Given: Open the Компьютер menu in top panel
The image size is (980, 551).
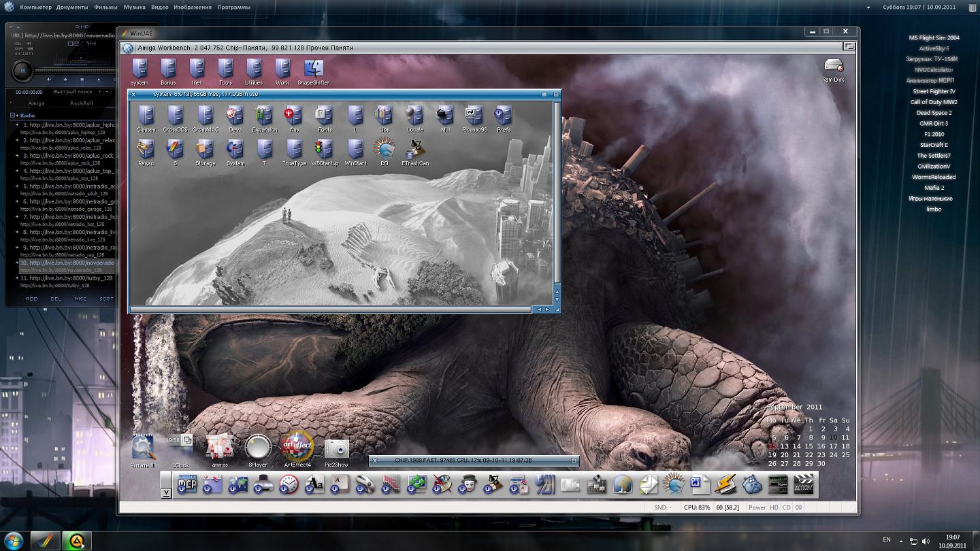Looking at the screenshot, I should (x=35, y=7).
